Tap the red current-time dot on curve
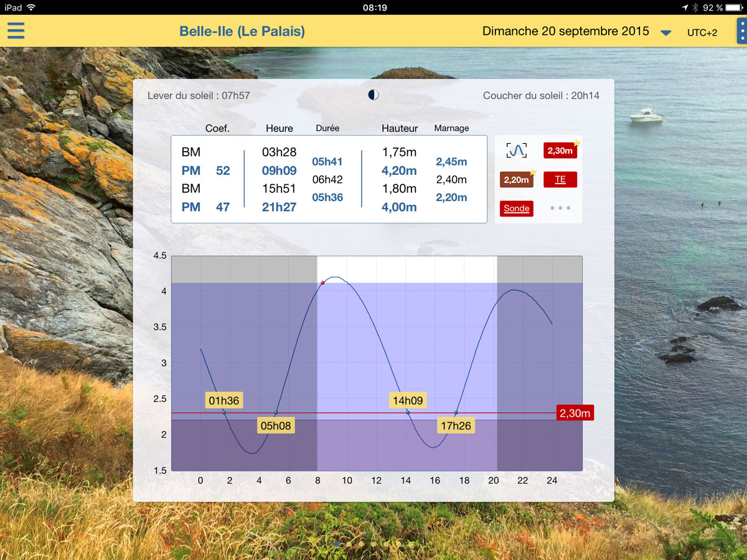The height and width of the screenshot is (560, 747). pos(322,282)
